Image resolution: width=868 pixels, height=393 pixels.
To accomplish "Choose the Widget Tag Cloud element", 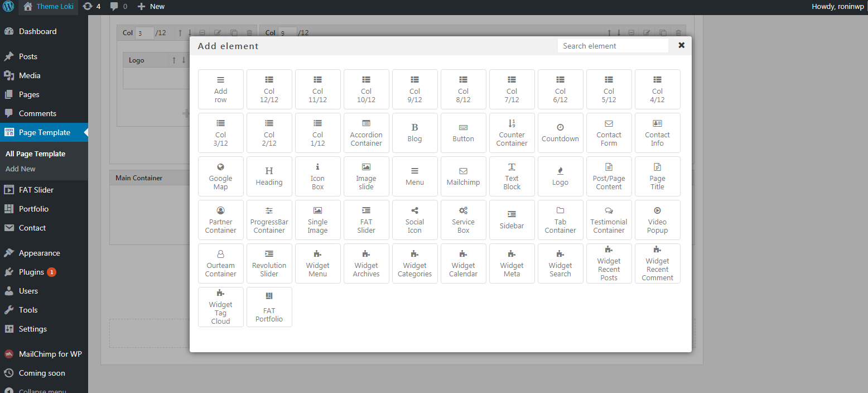I will pos(221,307).
